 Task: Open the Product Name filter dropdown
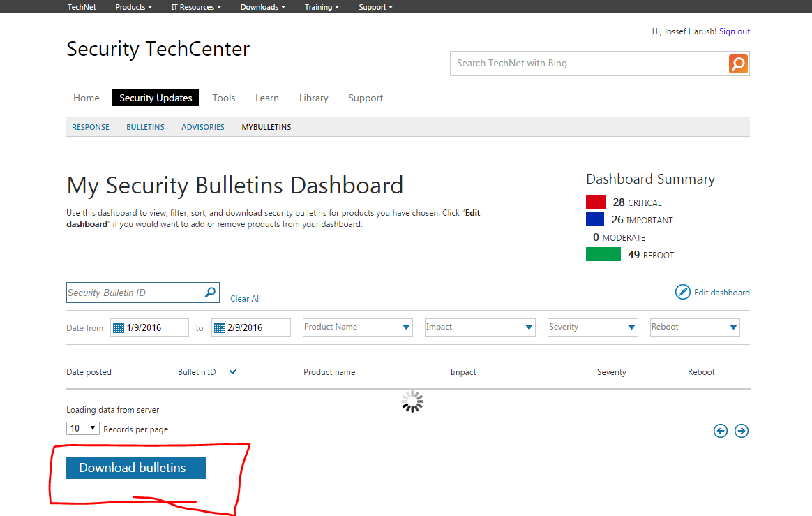coord(357,327)
